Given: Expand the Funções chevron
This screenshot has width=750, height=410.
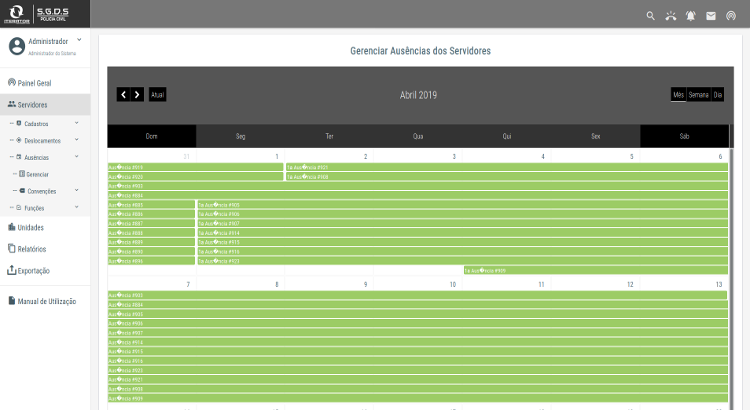Looking at the screenshot, I should click(x=77, y=208).
